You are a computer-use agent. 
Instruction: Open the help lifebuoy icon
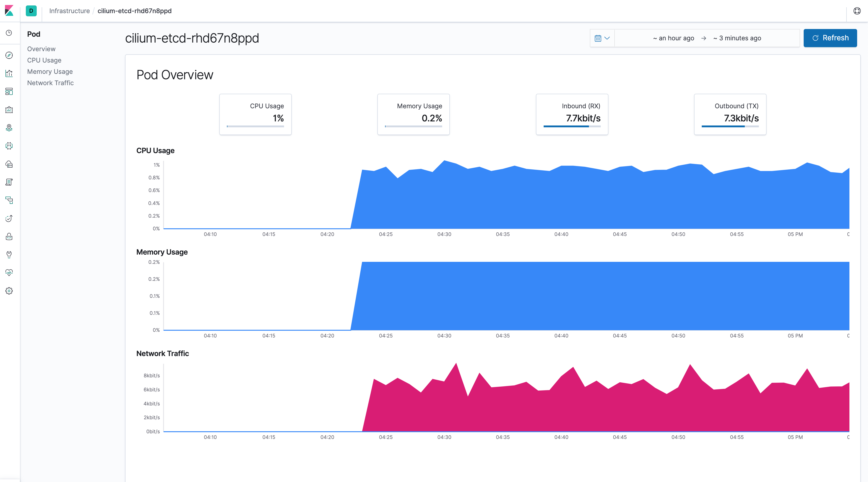point(857,11)
